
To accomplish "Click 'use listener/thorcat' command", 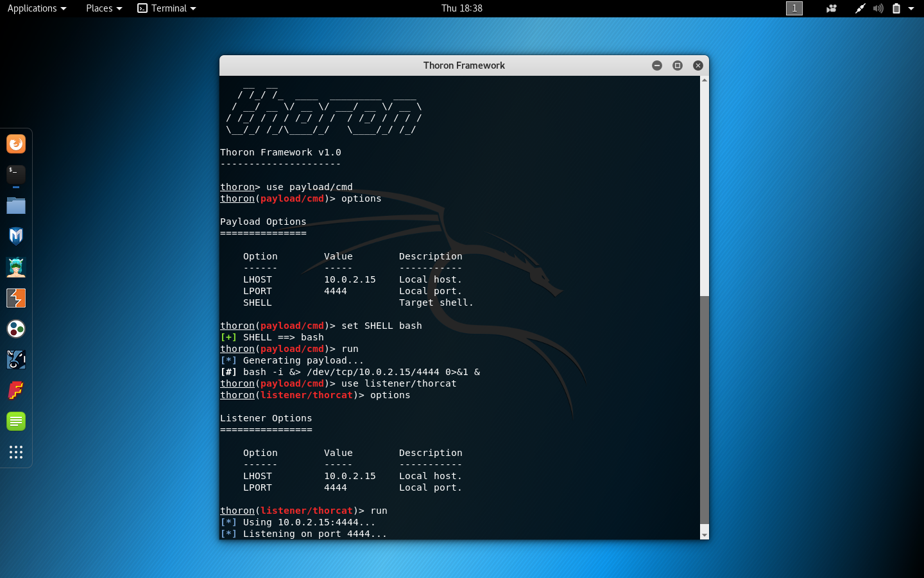I will point(399,383).
